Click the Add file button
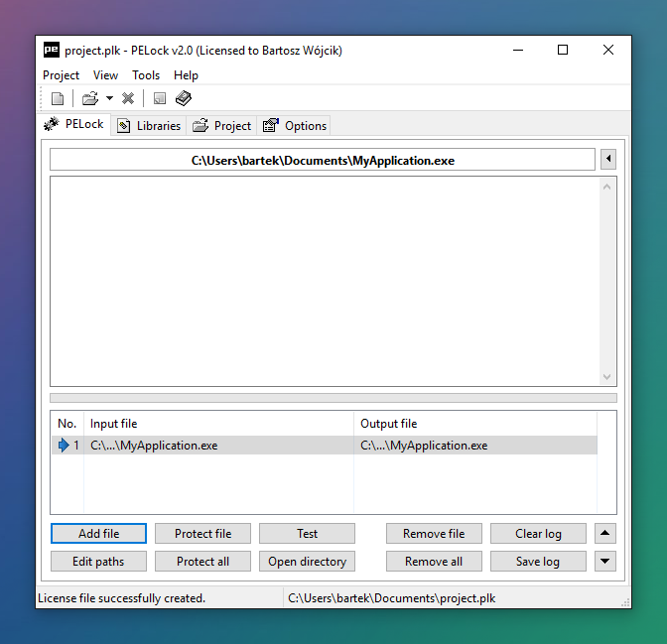 pyautogui.click(x=98, y=534)
